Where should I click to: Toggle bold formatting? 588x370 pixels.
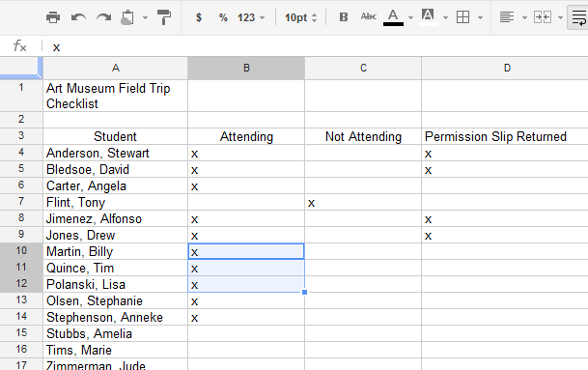pyautogui.click(x=344, y=16)
